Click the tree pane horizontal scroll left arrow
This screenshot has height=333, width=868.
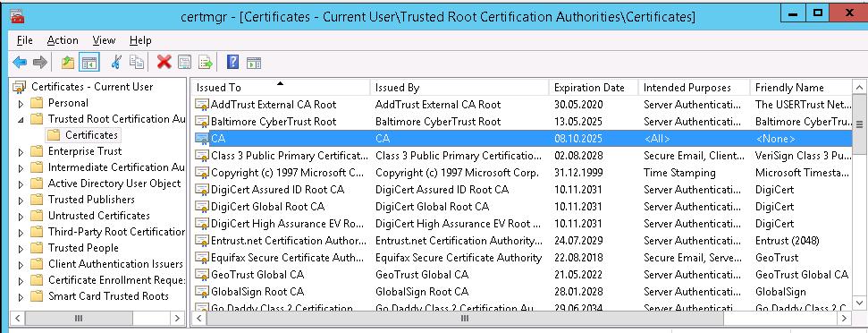[x=18, y=318]
